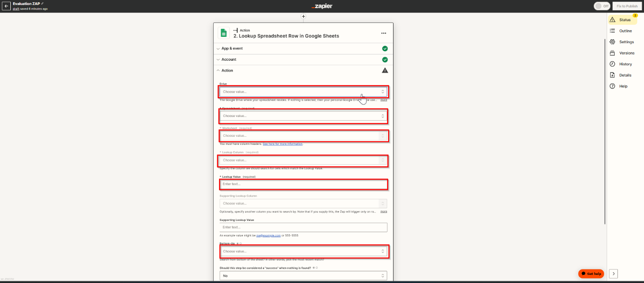Click the App & event green checkmark
The image size is (644, 283).
coord(385,49)
